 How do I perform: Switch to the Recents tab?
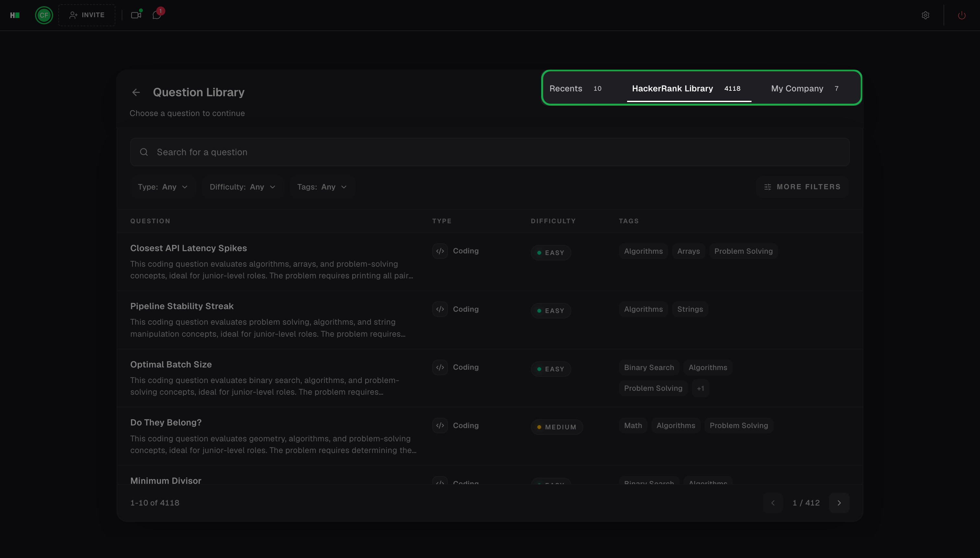(x=575, y=88)
